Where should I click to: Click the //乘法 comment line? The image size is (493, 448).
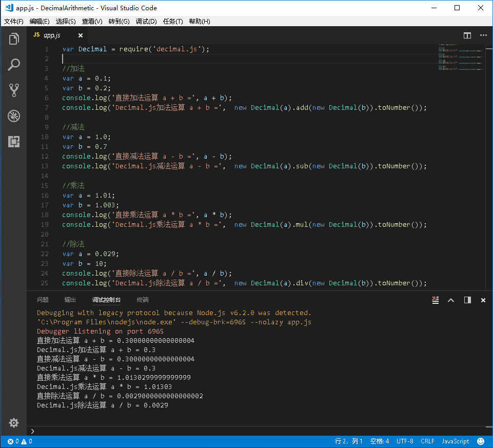[x=73, y=186]
